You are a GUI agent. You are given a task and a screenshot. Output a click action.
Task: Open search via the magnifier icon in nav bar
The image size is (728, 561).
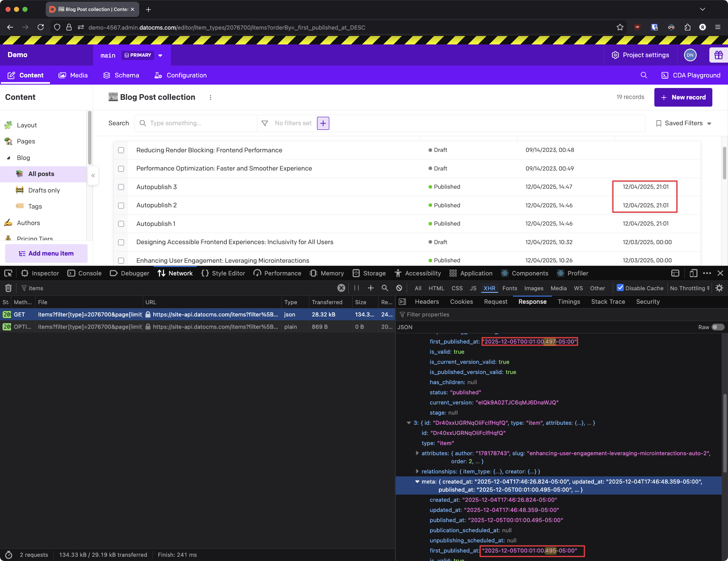tap(644, 75)
